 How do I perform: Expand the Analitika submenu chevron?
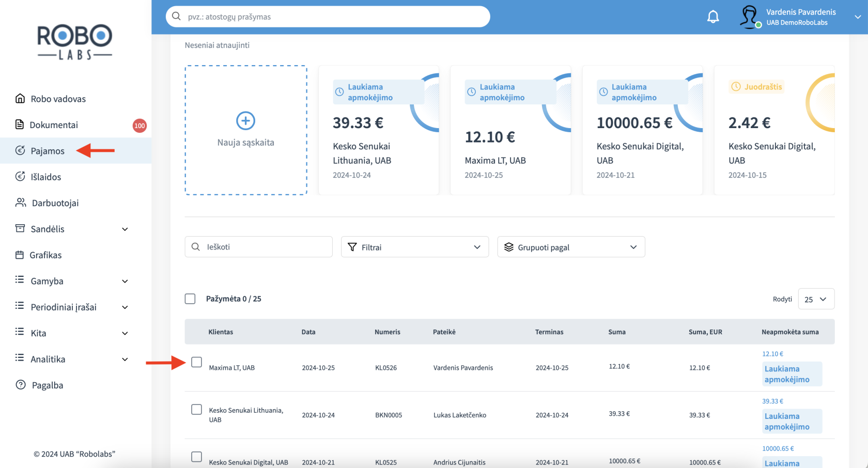125,360
